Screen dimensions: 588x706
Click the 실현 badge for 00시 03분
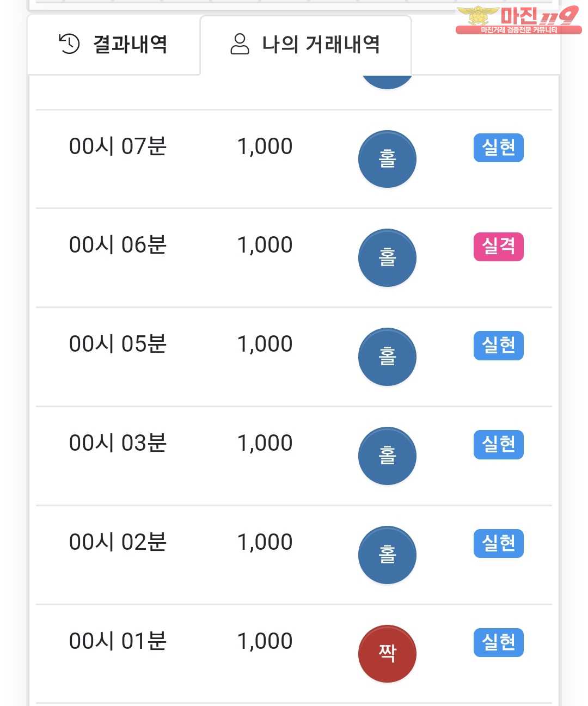pyautogui.click(x=498, y=445)
